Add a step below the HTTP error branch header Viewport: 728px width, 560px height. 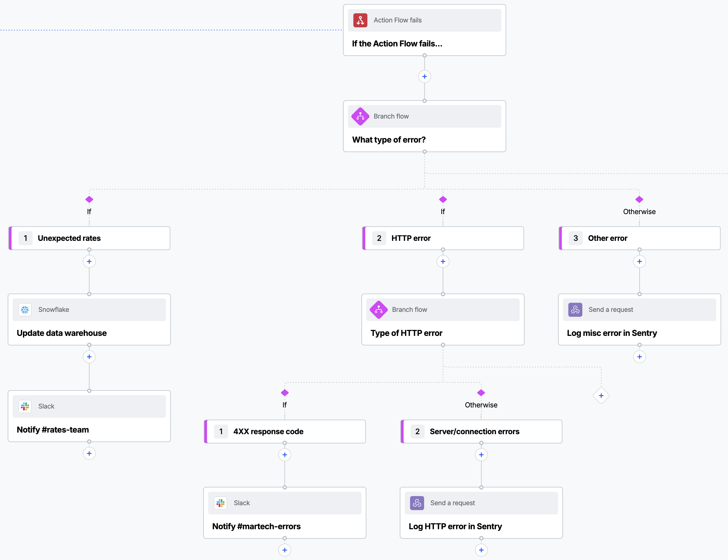(x=443, y=261)
